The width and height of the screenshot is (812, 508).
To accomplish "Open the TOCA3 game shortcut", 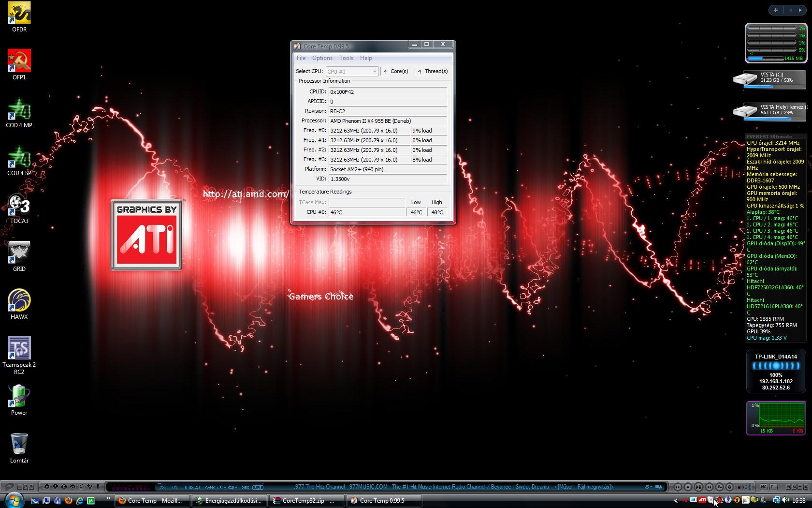I will click(x=19, y=208).
